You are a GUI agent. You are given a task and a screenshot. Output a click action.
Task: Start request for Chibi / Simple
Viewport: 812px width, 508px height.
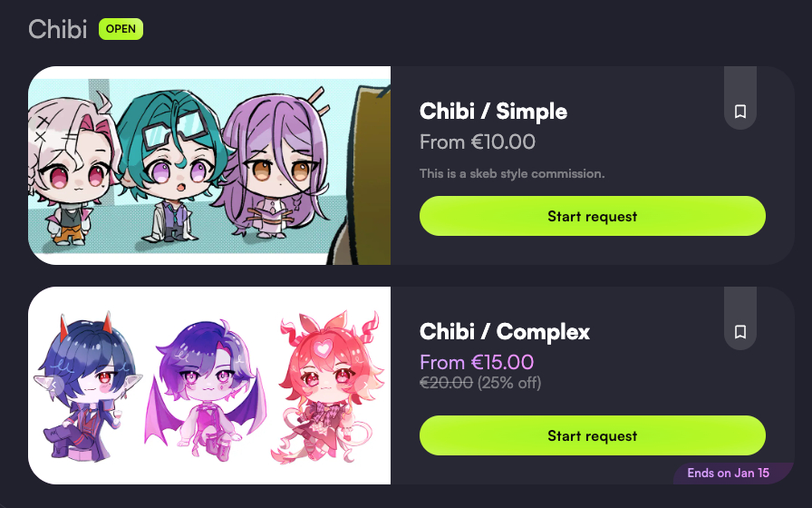[x=593, y=216]
